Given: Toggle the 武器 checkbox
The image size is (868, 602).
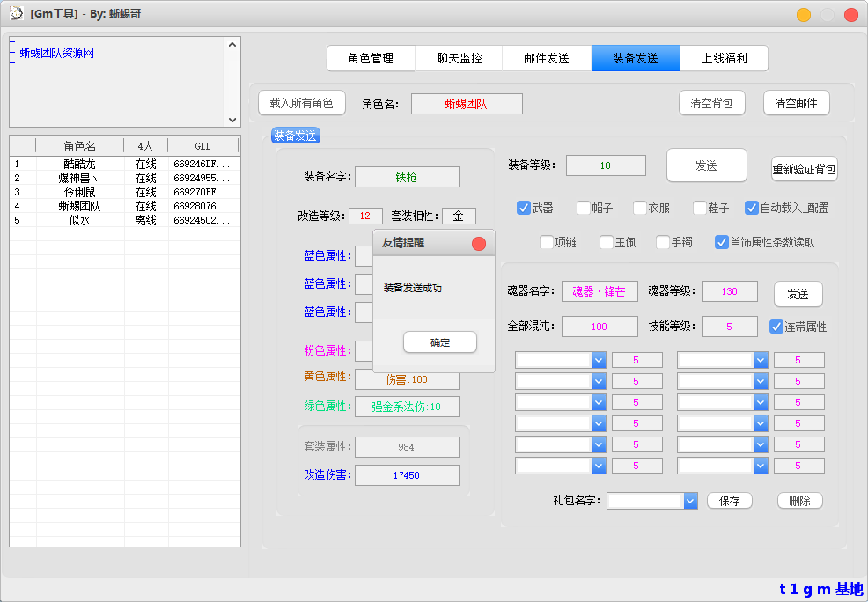Looking at the screenshot, I should (524, 208).
